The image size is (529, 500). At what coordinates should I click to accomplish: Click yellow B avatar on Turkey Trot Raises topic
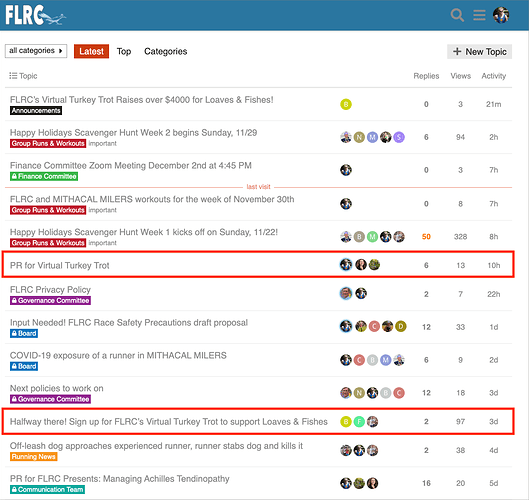point(346,104)
